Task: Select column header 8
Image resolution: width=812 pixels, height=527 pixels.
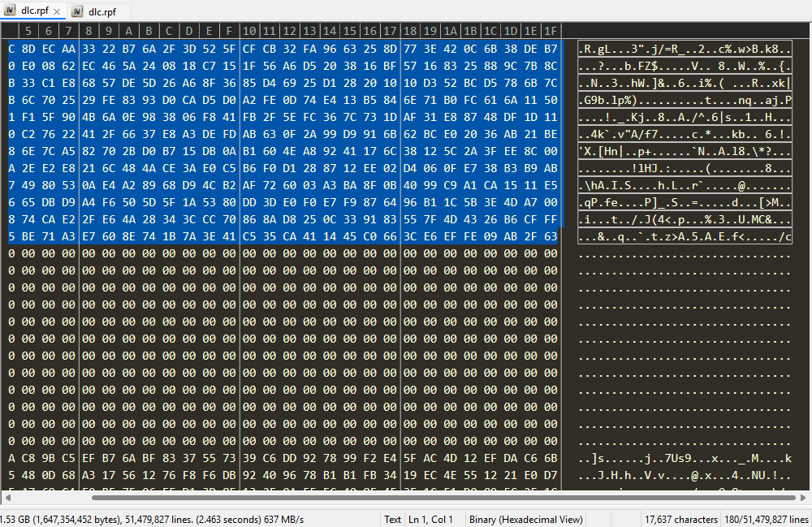Action: [x=89, y=31]
